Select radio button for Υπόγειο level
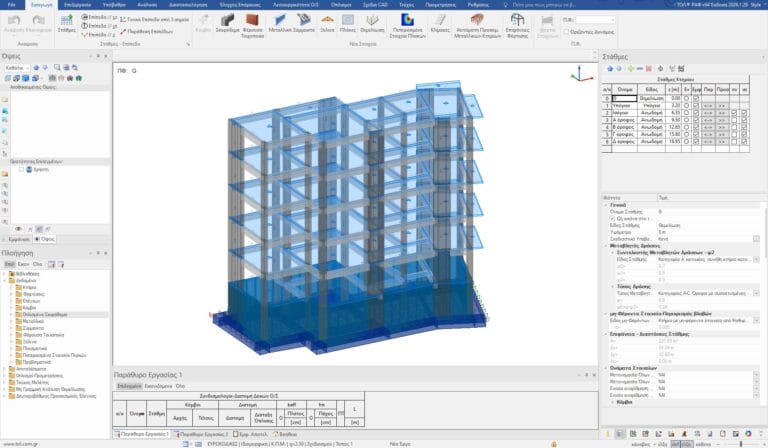The width and height of the screenshot is (768, 448). [x=687, y=105]
